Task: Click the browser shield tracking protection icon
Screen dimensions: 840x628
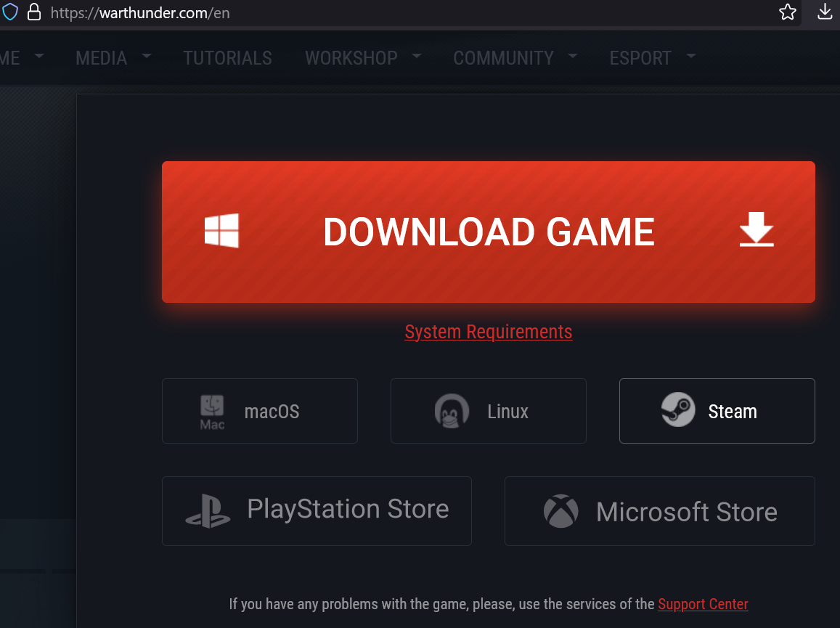Action: click(9, 12)
